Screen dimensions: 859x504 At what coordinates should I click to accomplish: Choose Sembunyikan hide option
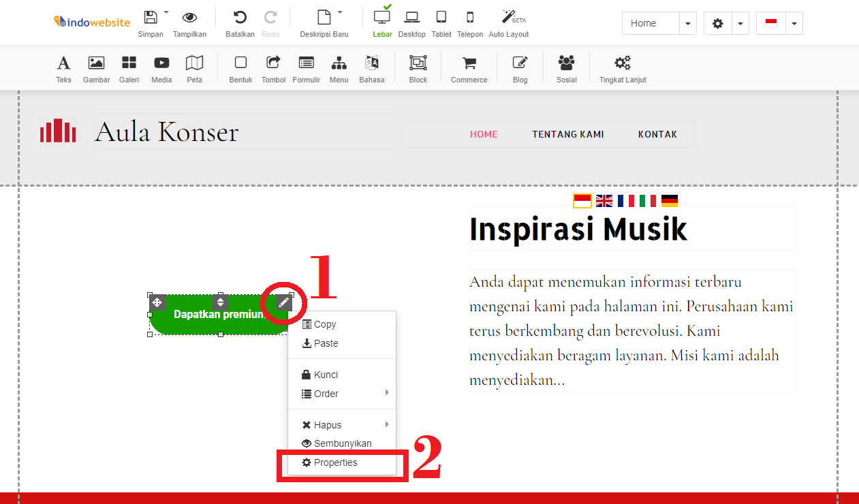coord(342,443)
